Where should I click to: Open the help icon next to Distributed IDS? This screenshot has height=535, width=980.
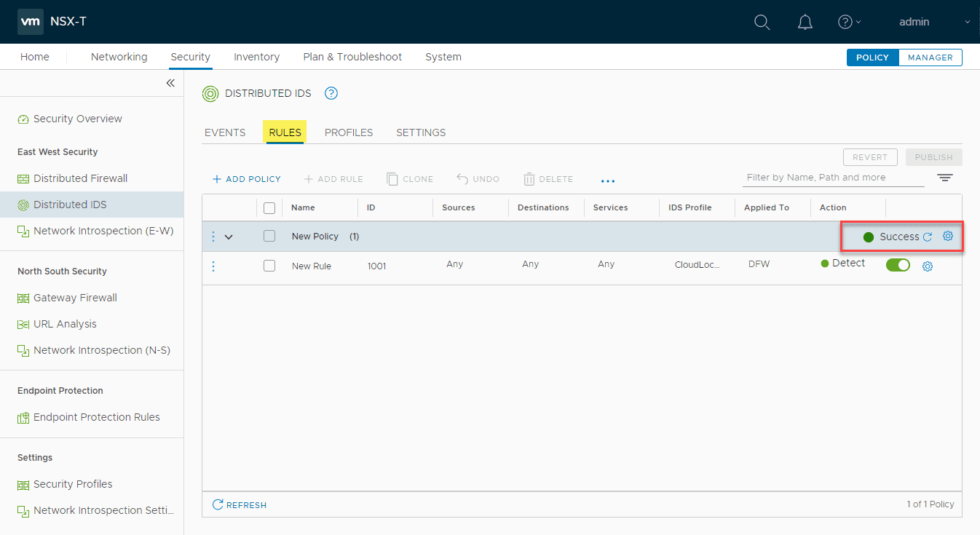(x=331, y=93)
